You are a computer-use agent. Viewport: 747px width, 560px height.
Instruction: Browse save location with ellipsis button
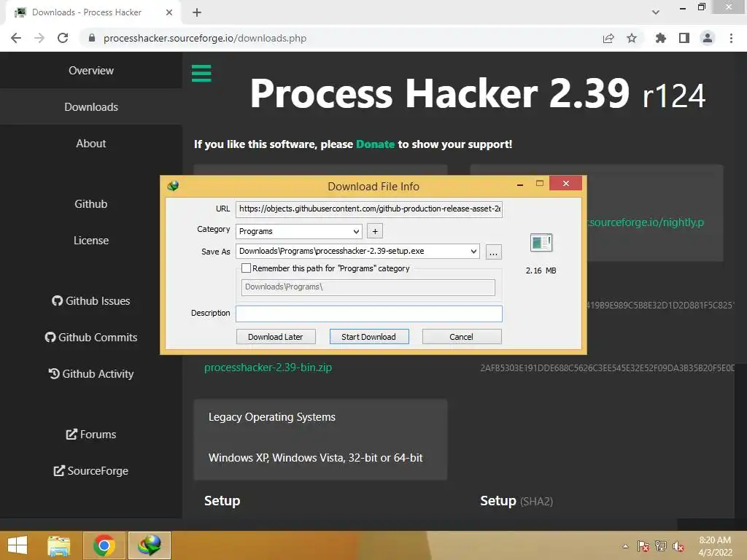tap(493, 252)
